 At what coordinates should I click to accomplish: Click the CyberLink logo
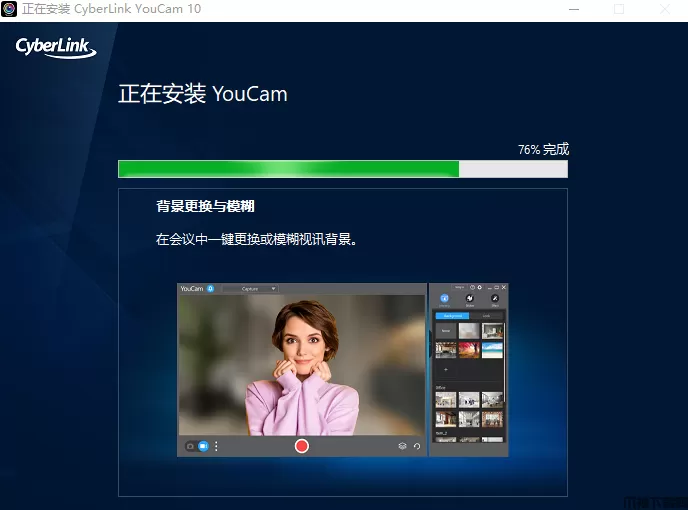[x=56, y=48]
